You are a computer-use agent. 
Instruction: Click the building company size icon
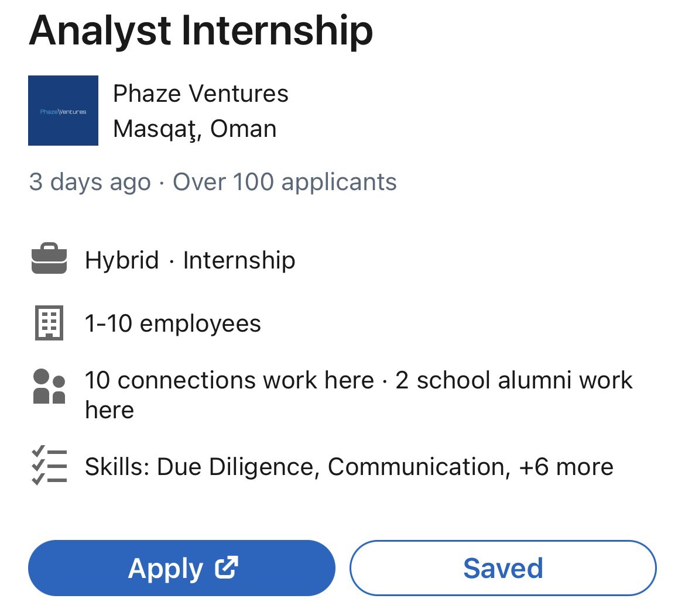click(49, 324)
